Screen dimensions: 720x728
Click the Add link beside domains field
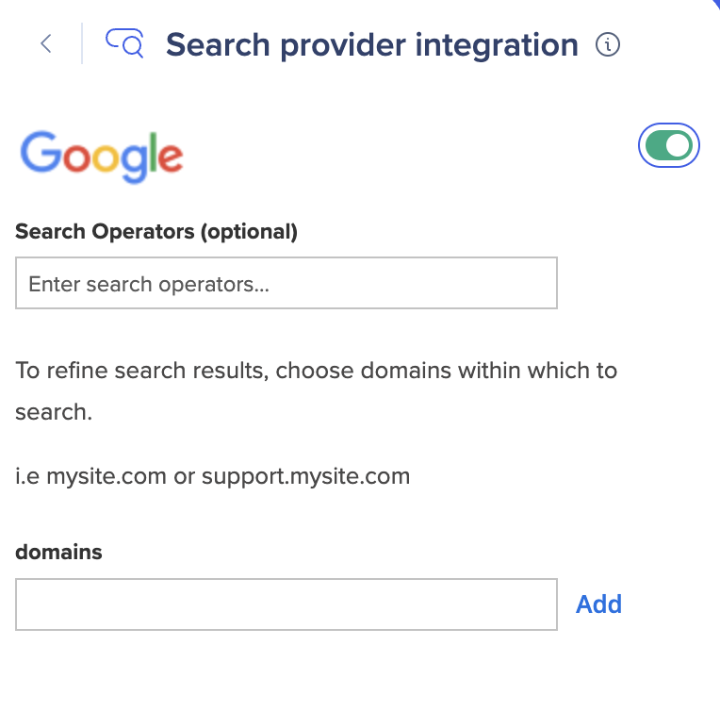(598, 604)
